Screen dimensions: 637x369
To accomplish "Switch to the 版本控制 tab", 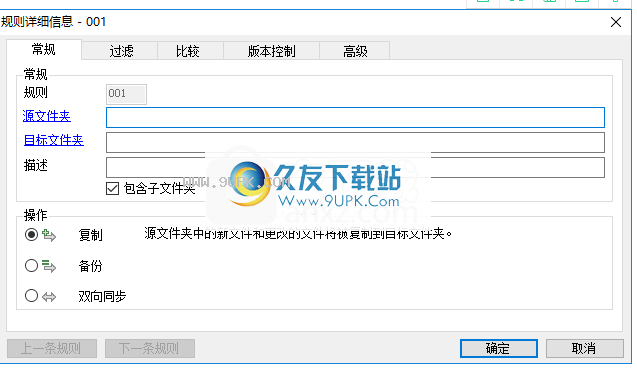I will point(271,51).
